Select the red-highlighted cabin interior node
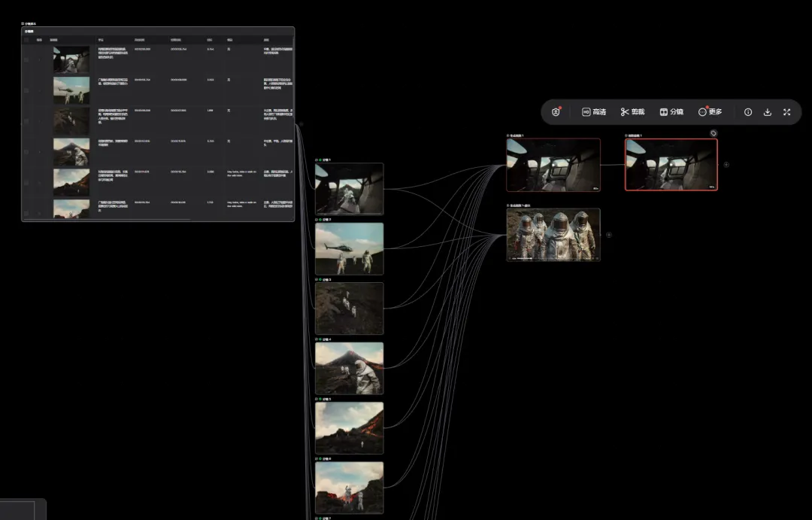Image resolution: width=812 pixels, height=520 pixels. tap(671, 165)
